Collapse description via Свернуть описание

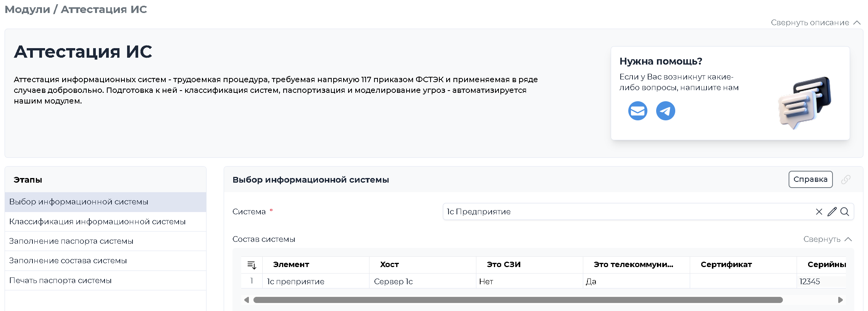815,23
